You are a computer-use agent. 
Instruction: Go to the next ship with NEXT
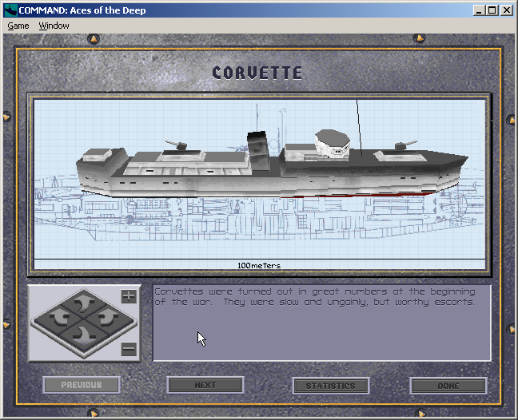[205, 385]
